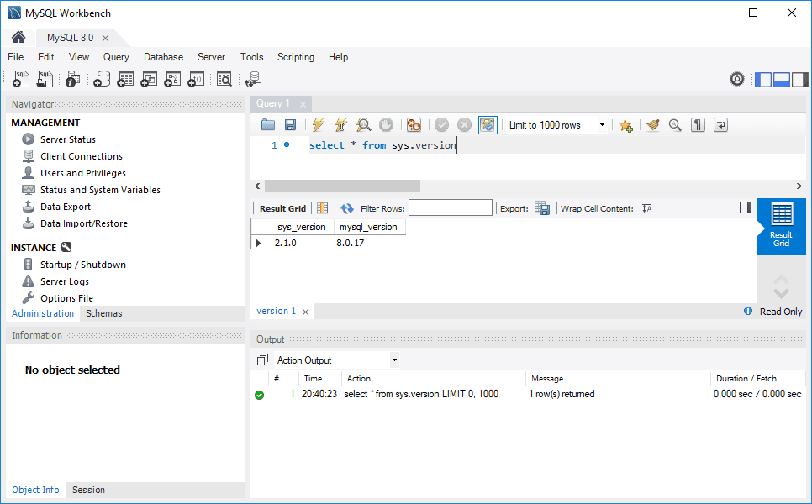The height and width of the screenshot is (504, 812).
Task: Create a new table icon
Action: pos(125,79)
